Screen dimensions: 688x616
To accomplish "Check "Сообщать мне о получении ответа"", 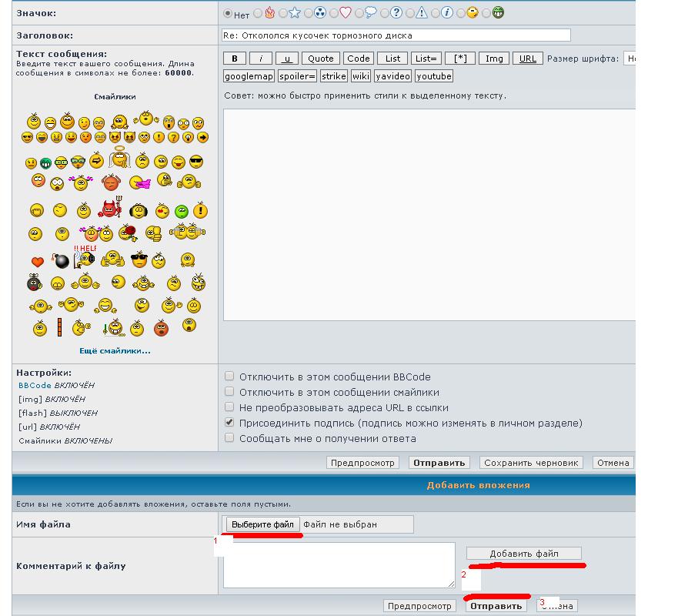I will (x=229, y=438).
